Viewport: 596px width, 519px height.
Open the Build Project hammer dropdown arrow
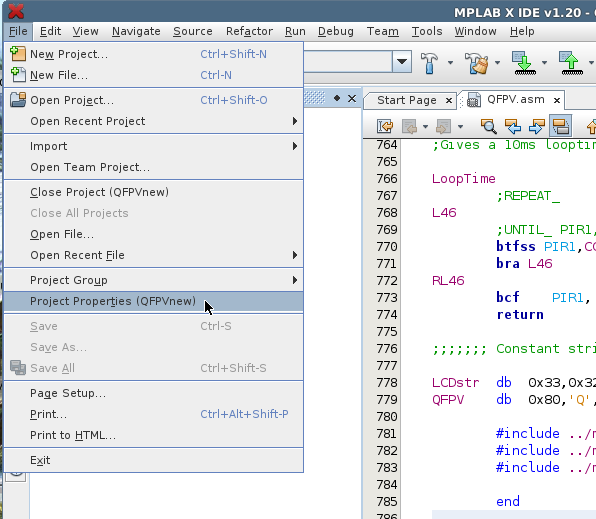tap(450, 62)
